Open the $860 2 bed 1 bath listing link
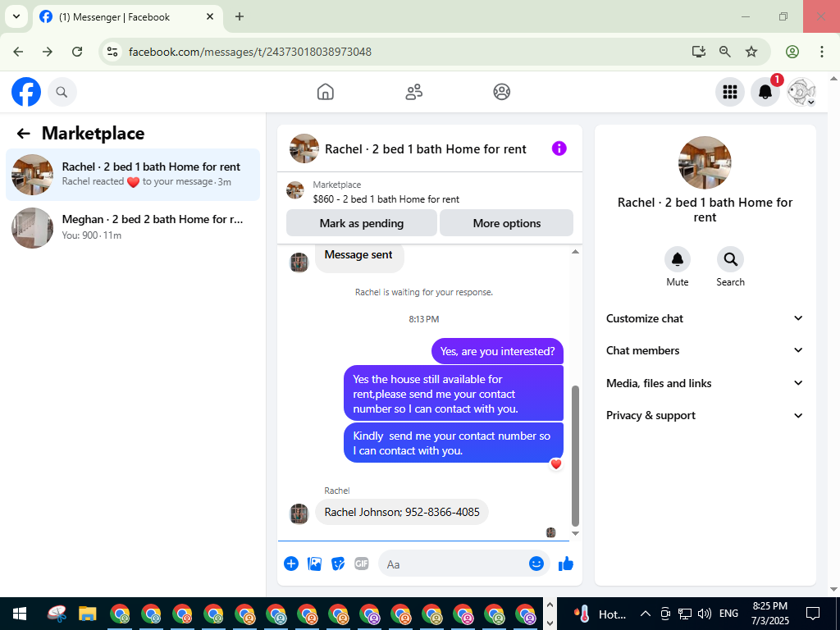This screenshot has width=840, height=630. tap(386, 199)
